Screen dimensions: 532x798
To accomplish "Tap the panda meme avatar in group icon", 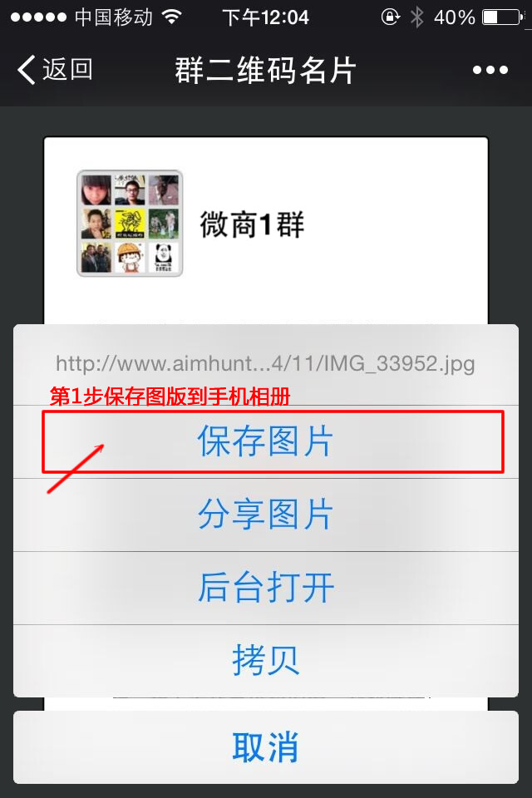I will tap(164, 258).
